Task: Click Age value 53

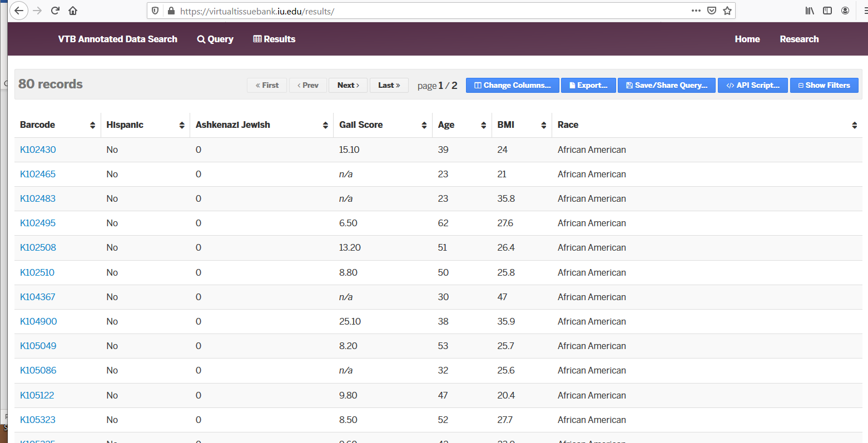Action: click(443, 346)
